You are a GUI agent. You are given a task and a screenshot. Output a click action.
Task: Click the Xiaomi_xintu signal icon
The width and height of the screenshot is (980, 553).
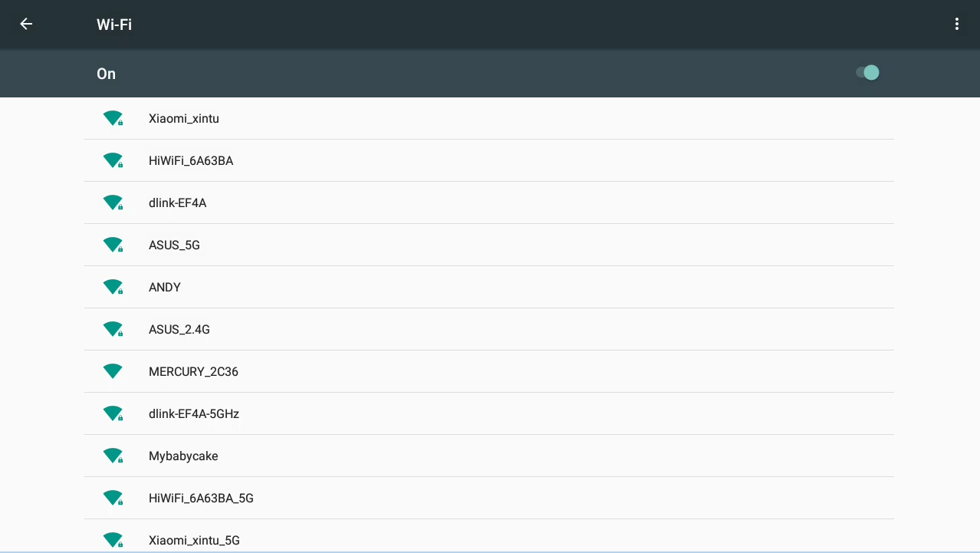(x=113, y=118)
